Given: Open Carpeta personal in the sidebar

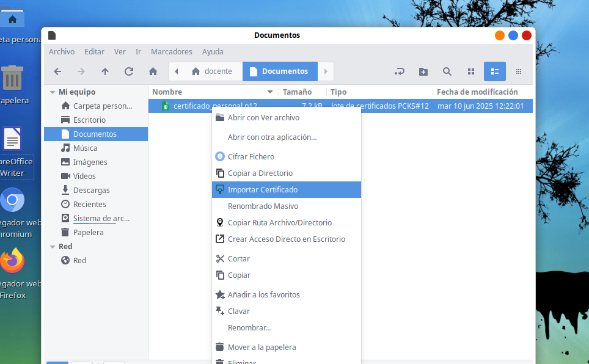Looking at the screenshot, I should pos(96,106).
